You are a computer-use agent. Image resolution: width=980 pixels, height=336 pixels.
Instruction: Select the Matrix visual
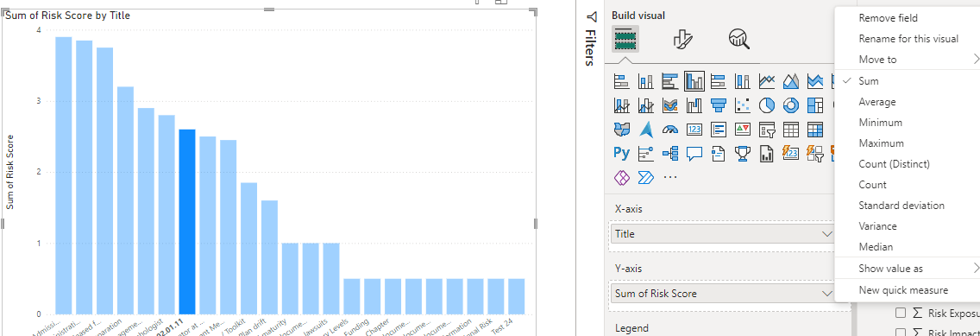pyautogui.click(x=815, y=129)
